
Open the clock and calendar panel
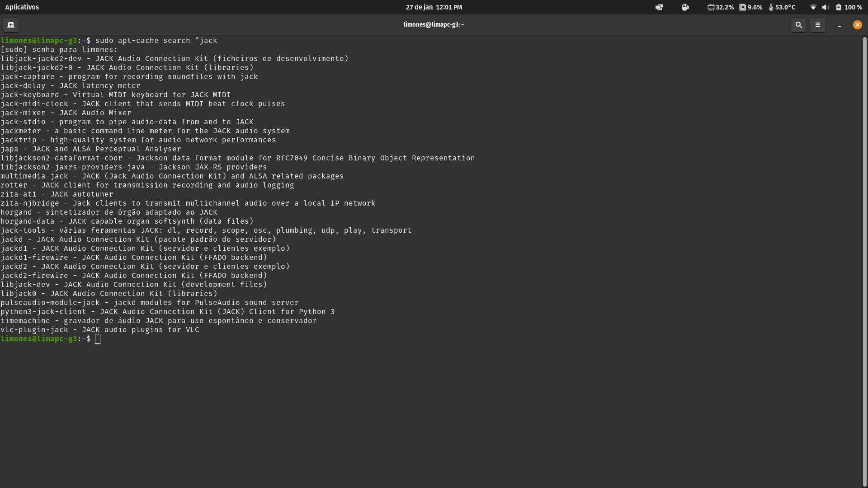pyautogui.click(x=434, y=7)
